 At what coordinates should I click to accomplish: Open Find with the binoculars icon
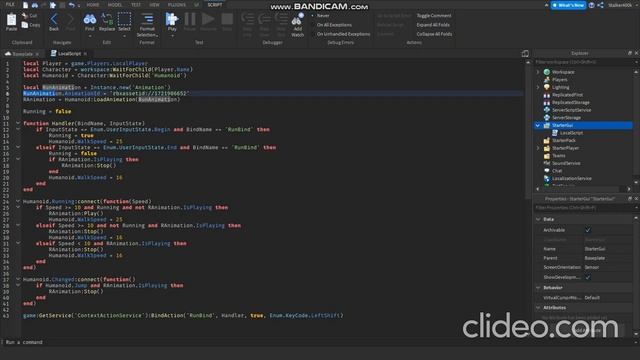[90, 19]
